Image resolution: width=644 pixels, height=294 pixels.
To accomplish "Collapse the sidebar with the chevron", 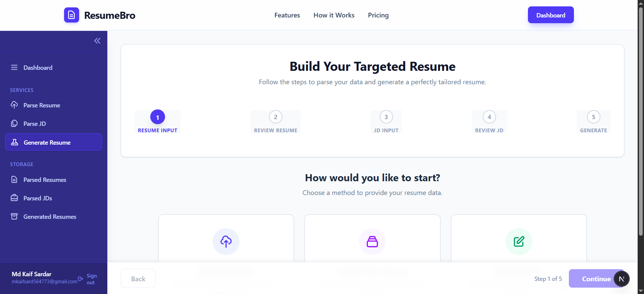I will point(97,41).
